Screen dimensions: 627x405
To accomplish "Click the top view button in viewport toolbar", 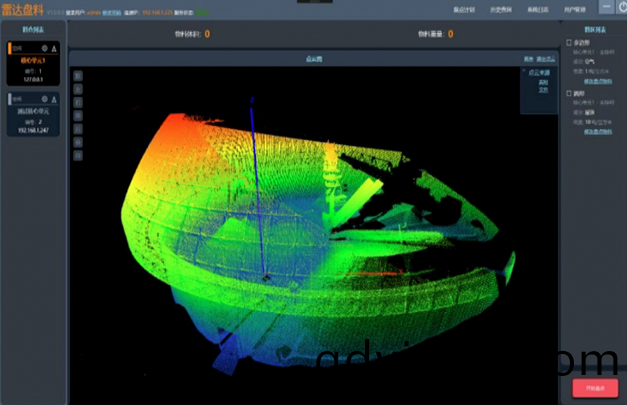I will 78,75.
